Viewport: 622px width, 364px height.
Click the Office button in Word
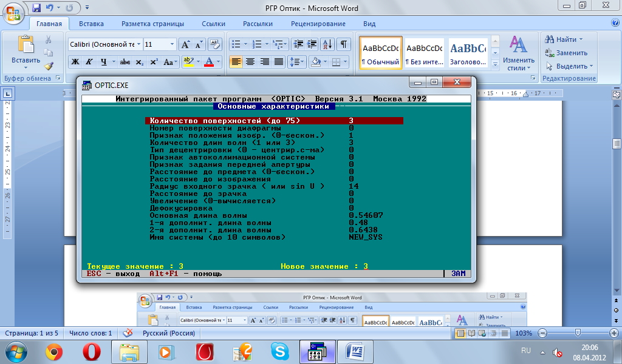[x=13, y=14]
